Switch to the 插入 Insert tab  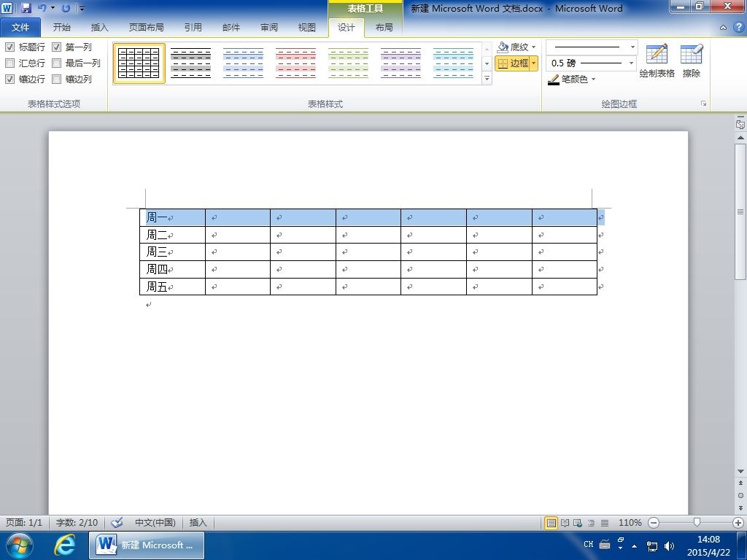coord(99,28)
